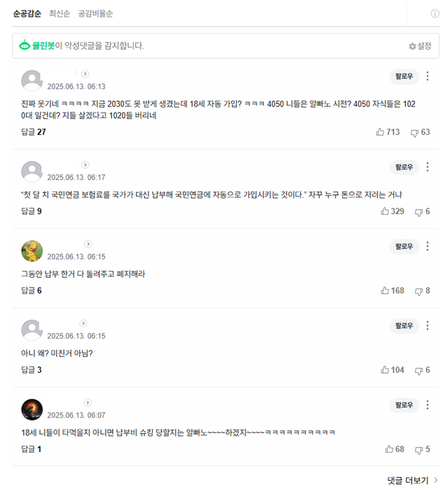Thumbs-up the comment with 329 likes

(x=385, y=211)
